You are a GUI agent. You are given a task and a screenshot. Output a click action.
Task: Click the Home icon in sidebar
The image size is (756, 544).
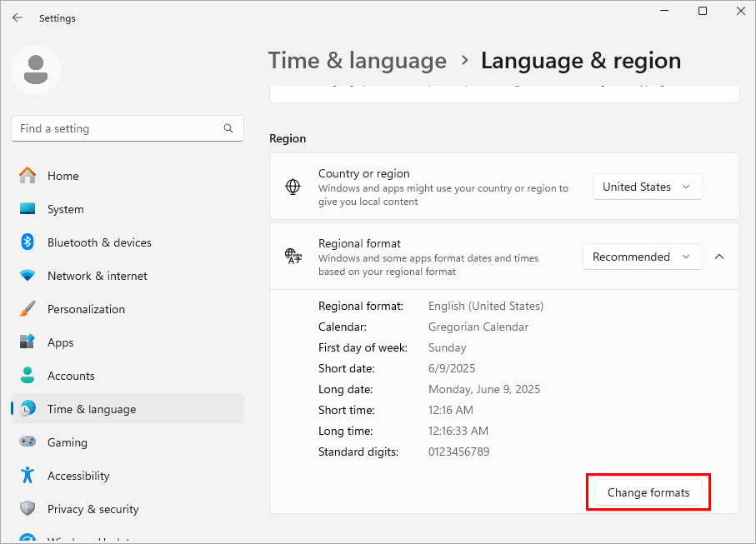coord(28,176)
